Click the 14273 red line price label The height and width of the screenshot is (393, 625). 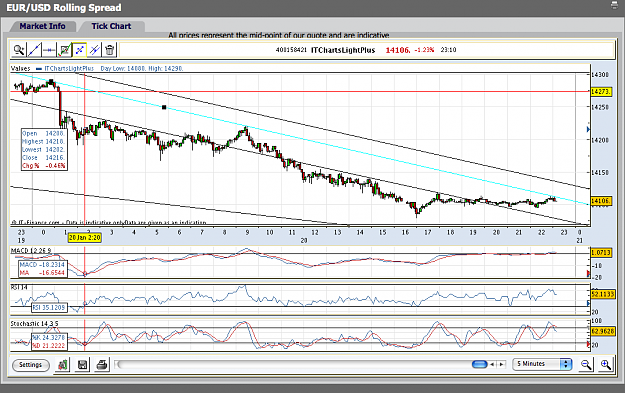(600, 92)
